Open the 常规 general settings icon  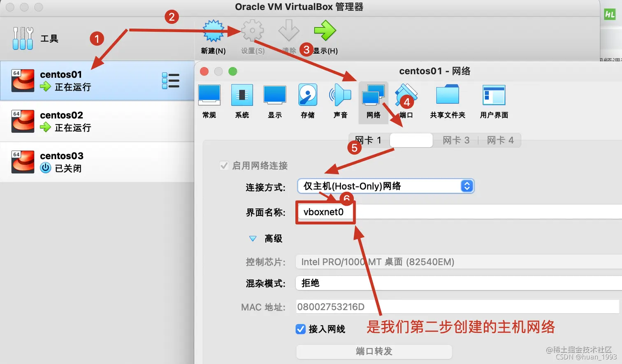pos(209,95)
